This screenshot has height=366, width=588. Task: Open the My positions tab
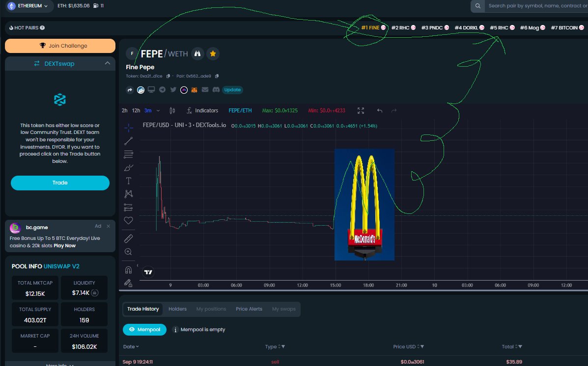point(211,309)
